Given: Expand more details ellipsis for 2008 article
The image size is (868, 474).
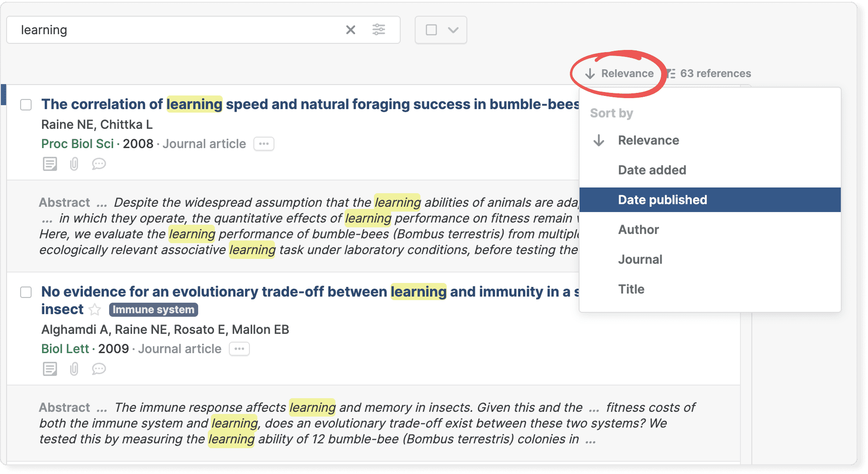Looking at the screenshot, I should click(264, 144).
